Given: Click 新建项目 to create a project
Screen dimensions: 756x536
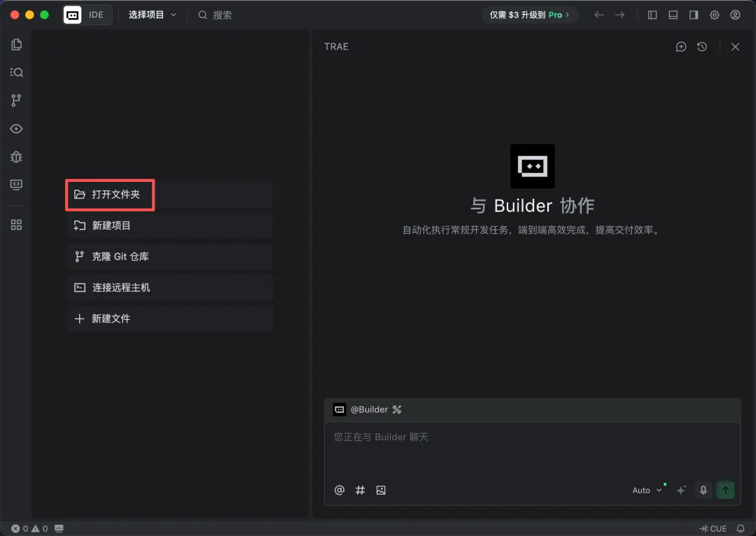Looking at the screenshot, I should [x=171, y=225].
